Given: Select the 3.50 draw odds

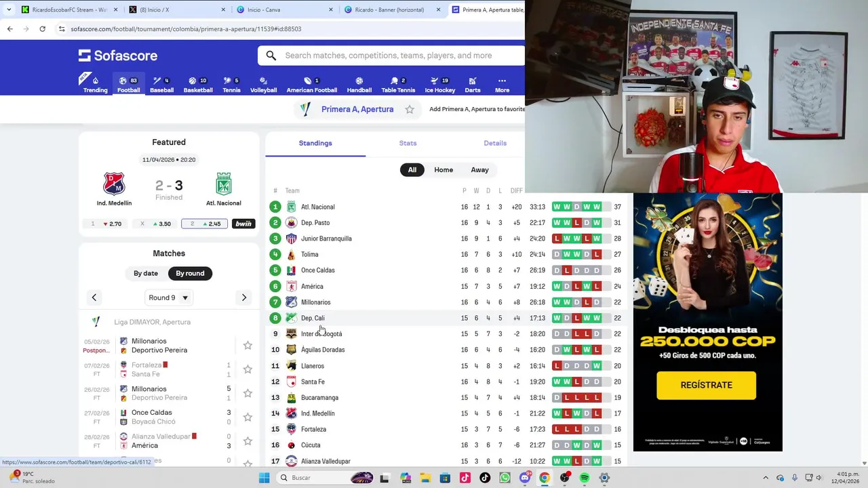Looking at the screenshot, I should (x=155, y=224).
